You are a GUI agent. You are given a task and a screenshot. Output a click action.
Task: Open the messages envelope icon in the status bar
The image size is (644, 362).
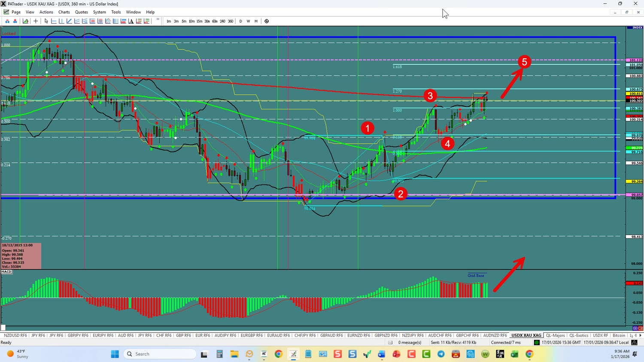click(390, 342)
